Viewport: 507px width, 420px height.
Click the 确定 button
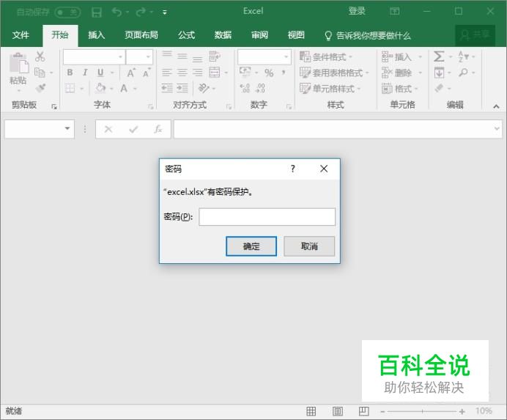point(251,246)
